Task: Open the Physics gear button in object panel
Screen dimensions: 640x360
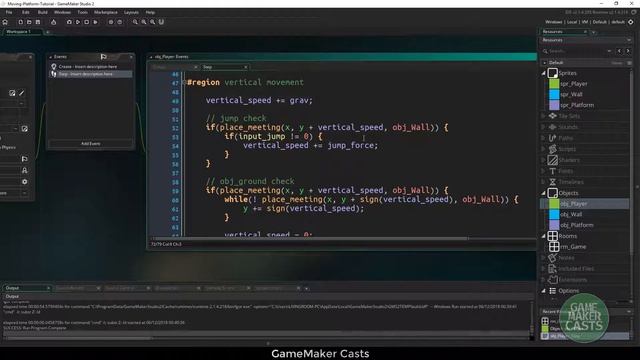Action: tap(24, 182)
